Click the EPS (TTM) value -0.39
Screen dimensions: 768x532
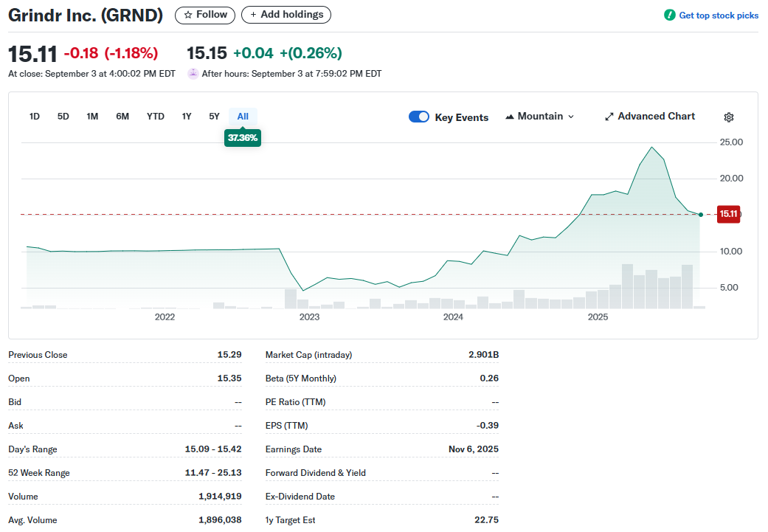point(488,426)
